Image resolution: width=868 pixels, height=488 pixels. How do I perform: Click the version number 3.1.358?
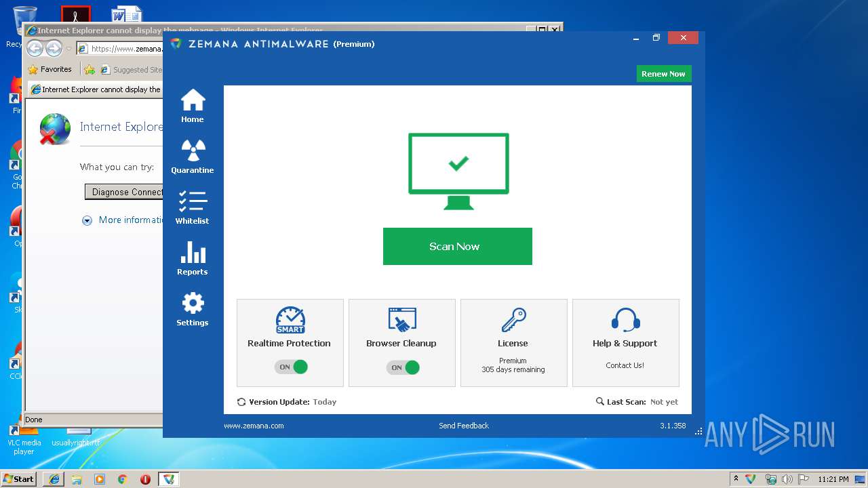point(673,426)
